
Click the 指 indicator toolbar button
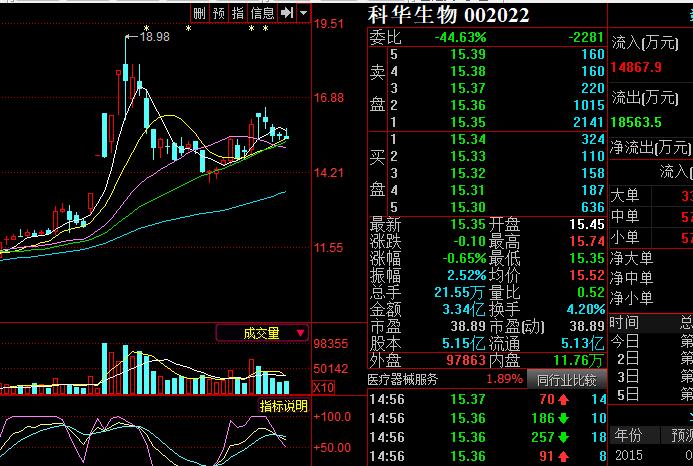(x=238, y=13)
